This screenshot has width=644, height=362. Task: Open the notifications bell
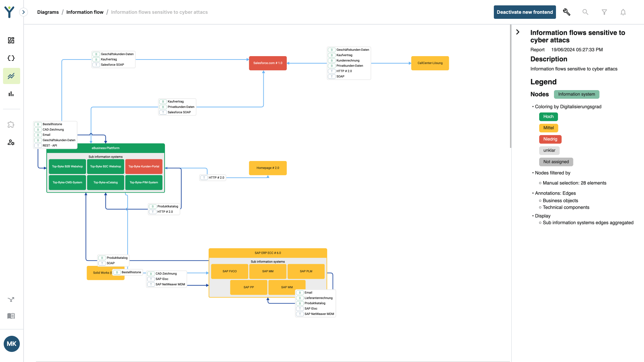point(623,12)
